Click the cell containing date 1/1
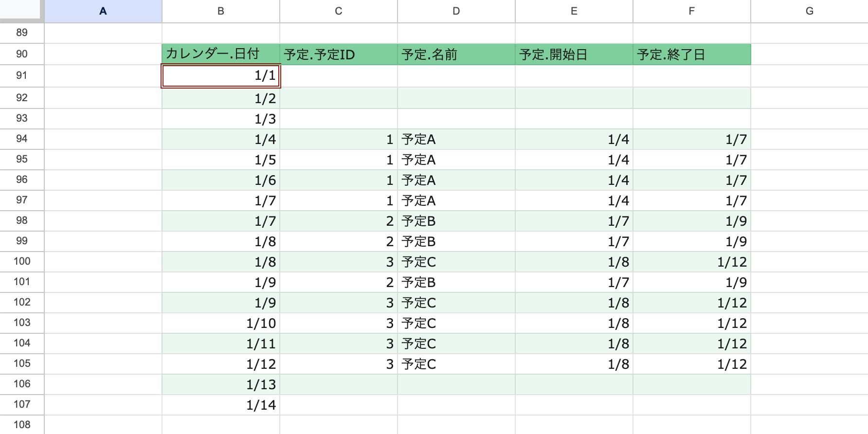The height and width of the screenshot is (434, 868). point(220,76)
